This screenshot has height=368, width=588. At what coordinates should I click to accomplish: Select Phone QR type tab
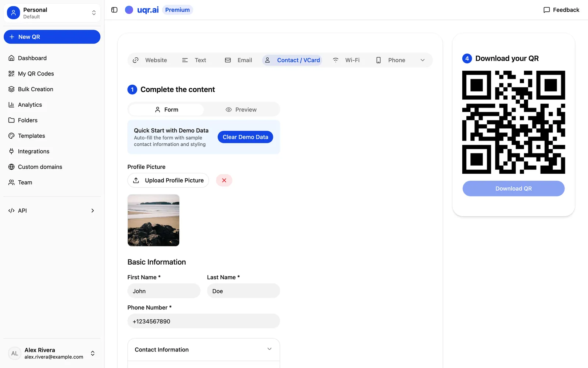(390, 60)
